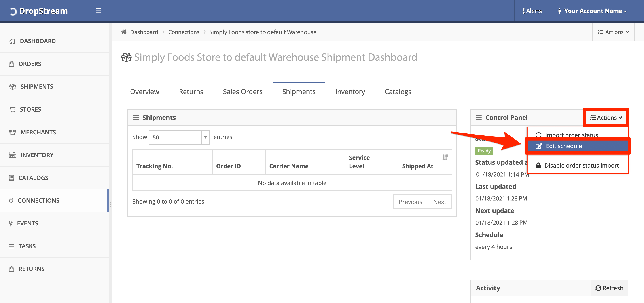Click the Returns bag icon in sidebar
The height and width of the screenshot is (303, 644).
[11, 269]
